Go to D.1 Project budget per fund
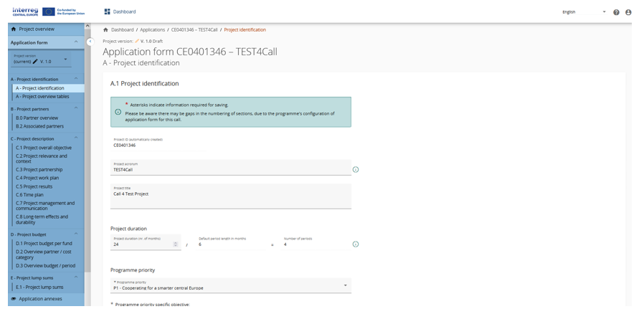Screen dimensions: 644x314 pos(44,243)
